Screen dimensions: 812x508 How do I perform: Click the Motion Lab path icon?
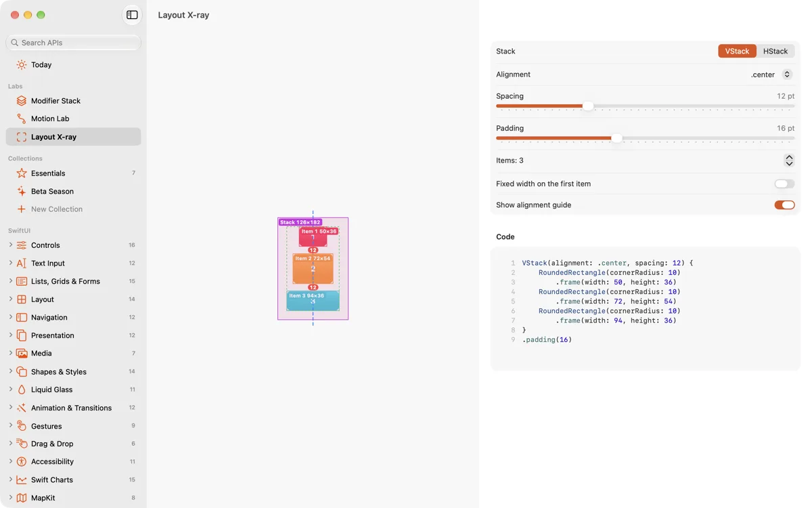pyautogui.click(x=22, y=119)
